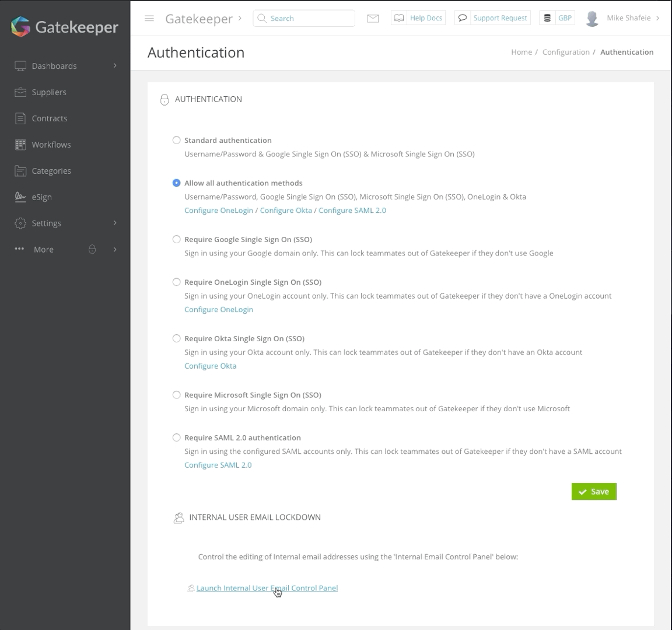This screenshot has width=672, height=630.
Task: Select Standard authentication radio button
Action: [x=177, y=140]
